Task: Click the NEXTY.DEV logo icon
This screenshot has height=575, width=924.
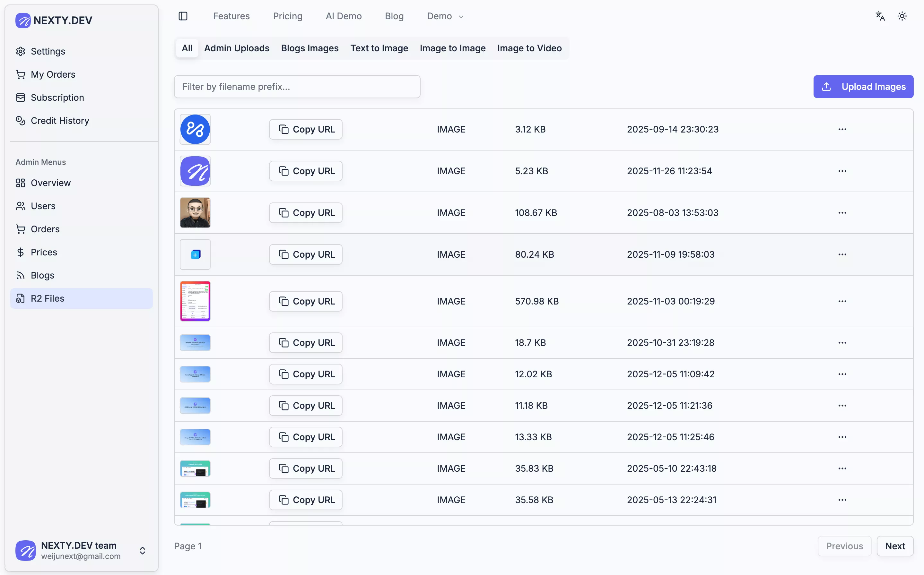Action: click(x=23, y=20)
